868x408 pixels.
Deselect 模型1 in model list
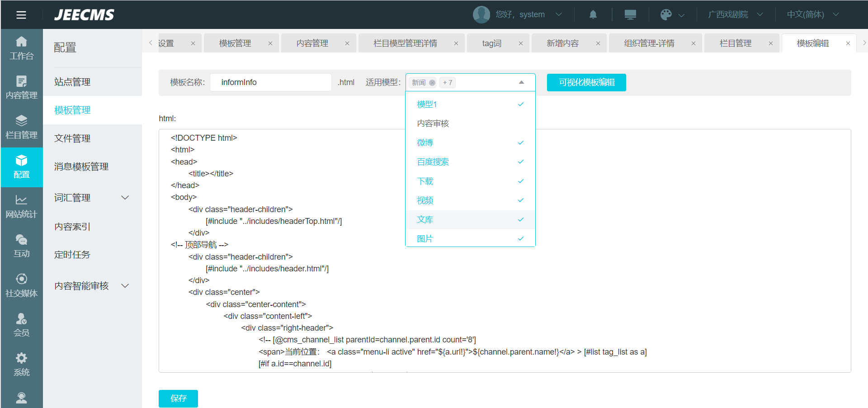(470, 104)
